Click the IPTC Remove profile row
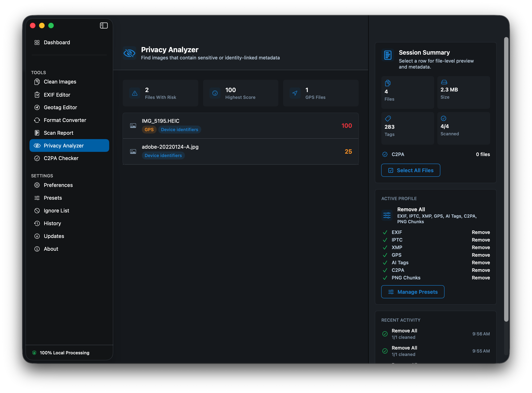 click(436, 240)
